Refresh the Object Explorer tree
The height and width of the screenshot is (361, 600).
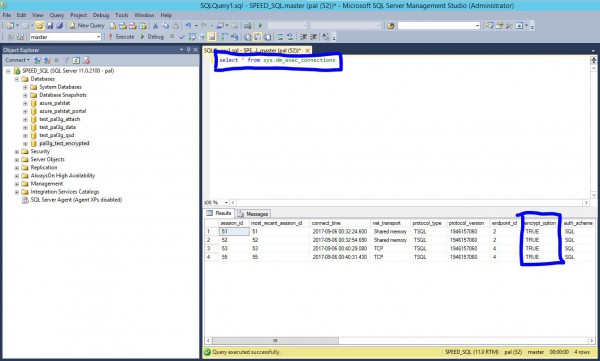[x=76, y=60]
